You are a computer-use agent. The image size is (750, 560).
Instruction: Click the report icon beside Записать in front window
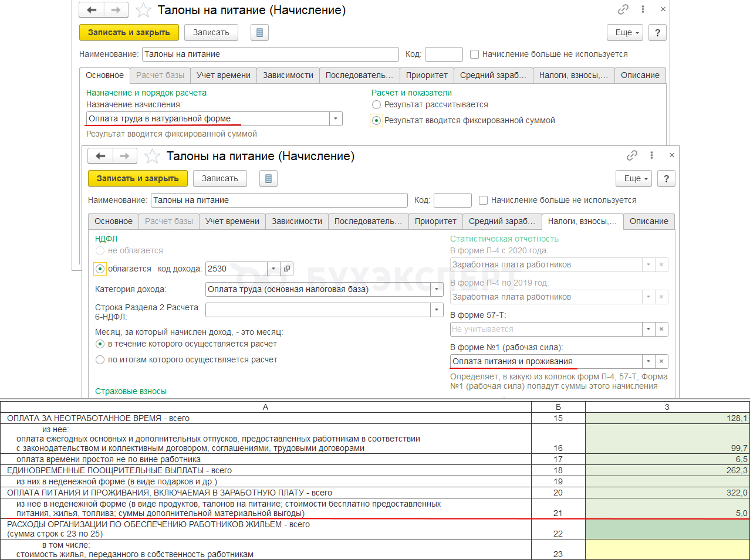[x=268, y=178]
